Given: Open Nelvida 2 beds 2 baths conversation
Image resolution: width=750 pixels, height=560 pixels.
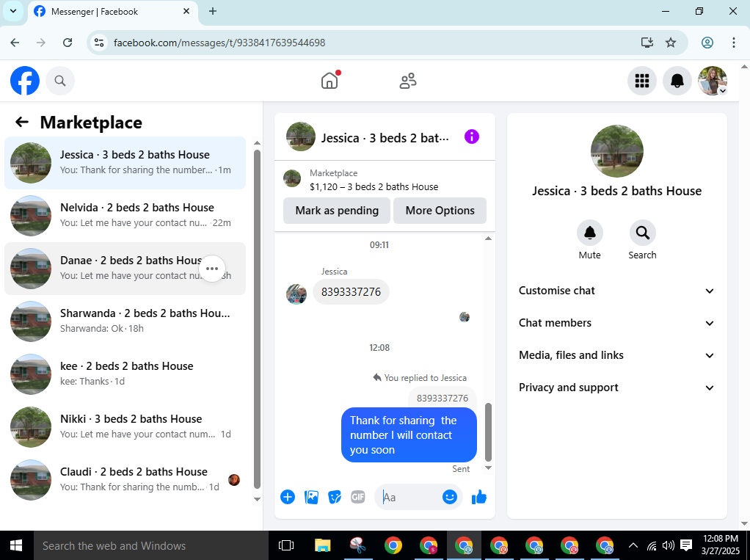Looking at the screenshot, I should click(125, 216).
